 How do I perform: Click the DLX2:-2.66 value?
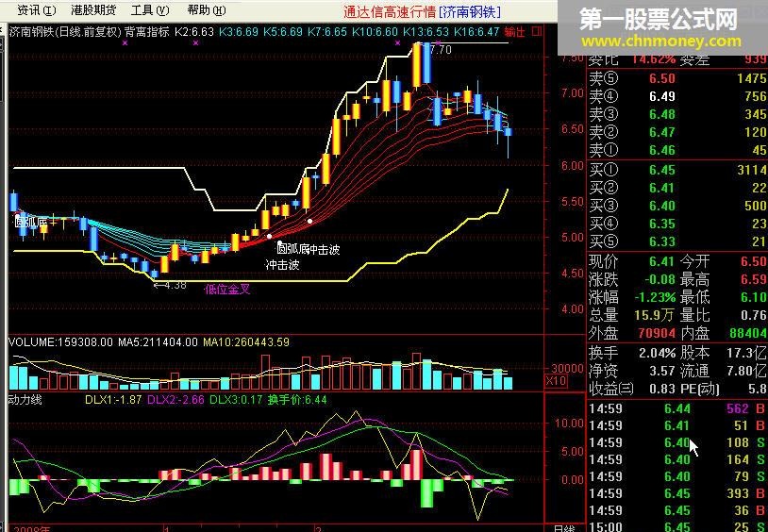click(175, 400)
